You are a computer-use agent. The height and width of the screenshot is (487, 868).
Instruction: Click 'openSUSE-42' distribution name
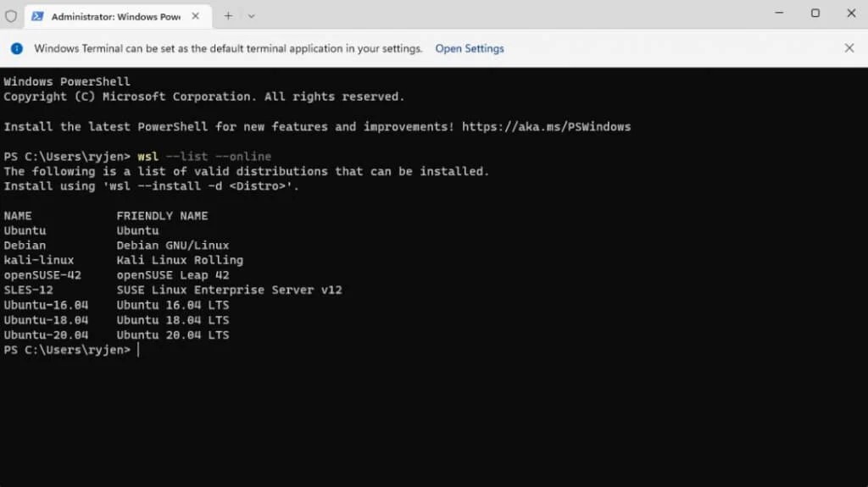click(42, 275)
